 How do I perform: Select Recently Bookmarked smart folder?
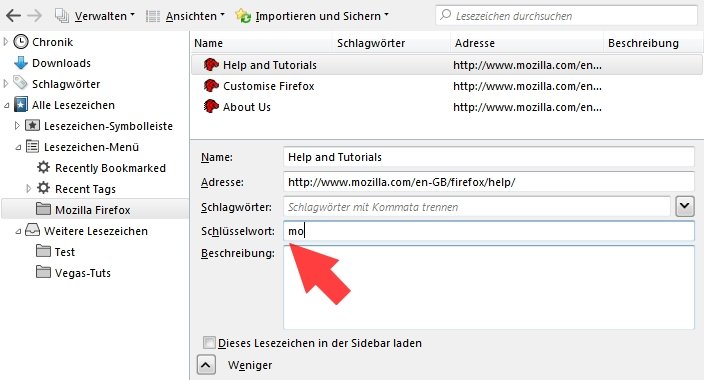110,168
